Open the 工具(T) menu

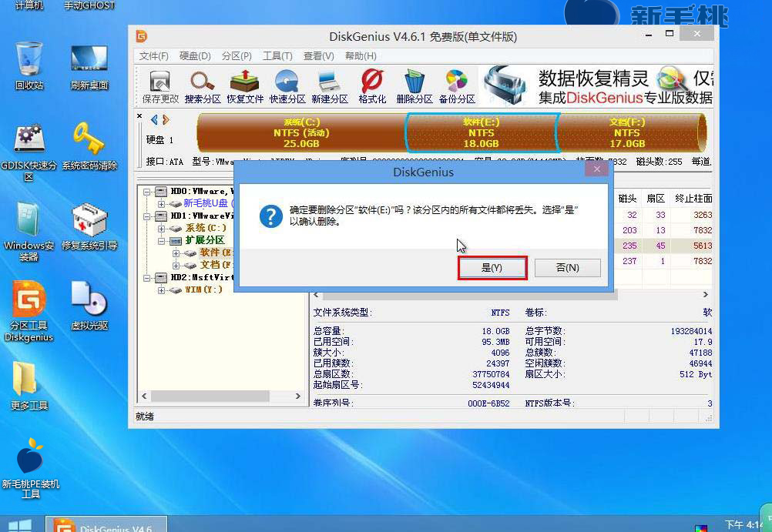(277, 56)
